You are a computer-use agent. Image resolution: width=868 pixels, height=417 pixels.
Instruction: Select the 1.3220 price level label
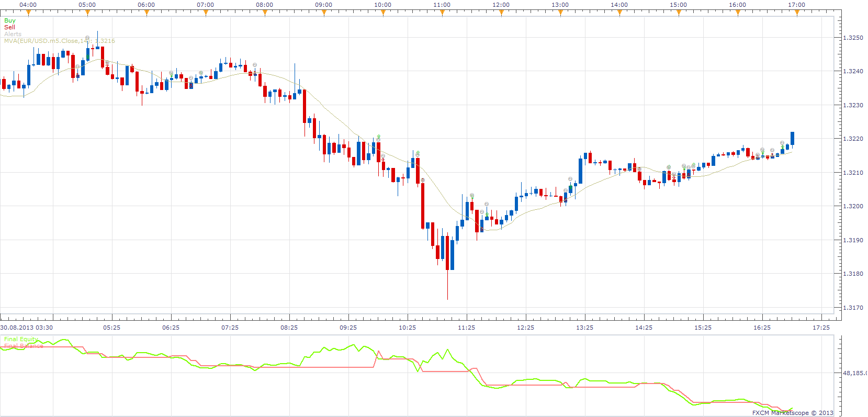tap(853, 139)
